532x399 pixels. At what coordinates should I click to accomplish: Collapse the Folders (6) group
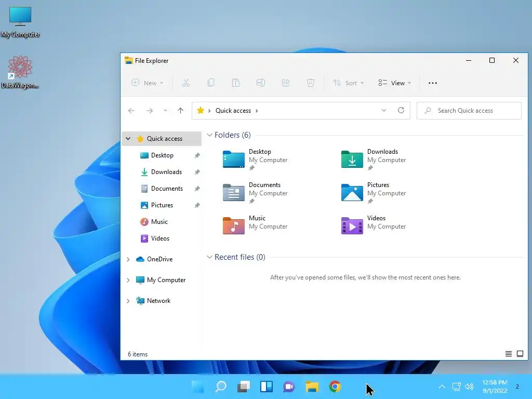(210, 135)
